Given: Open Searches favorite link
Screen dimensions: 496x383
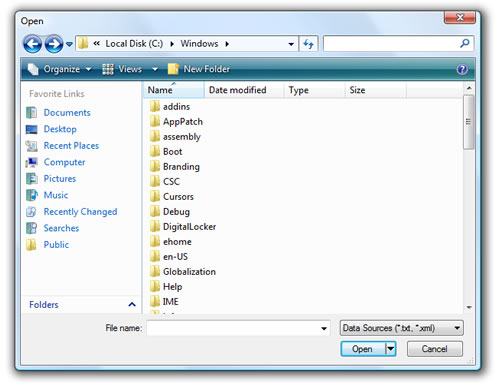Looking at the screenshot, I should click(61, 228).
